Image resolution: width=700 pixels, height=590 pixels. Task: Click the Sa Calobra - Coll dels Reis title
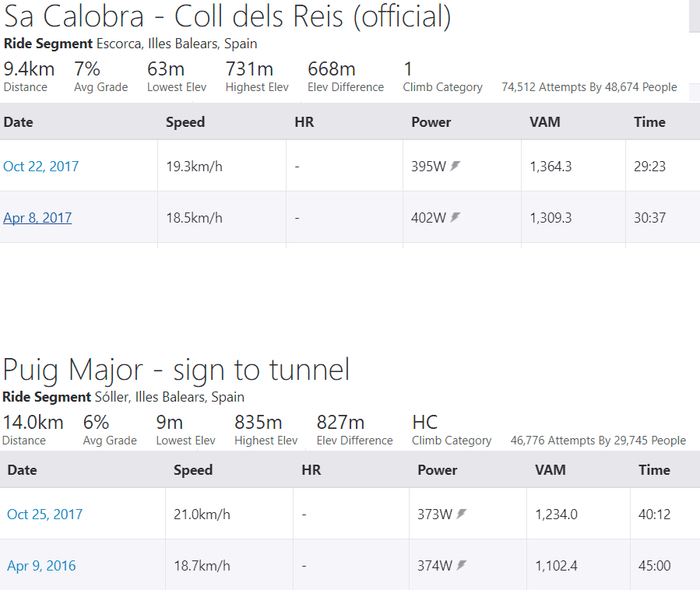[x=227, y=17]
